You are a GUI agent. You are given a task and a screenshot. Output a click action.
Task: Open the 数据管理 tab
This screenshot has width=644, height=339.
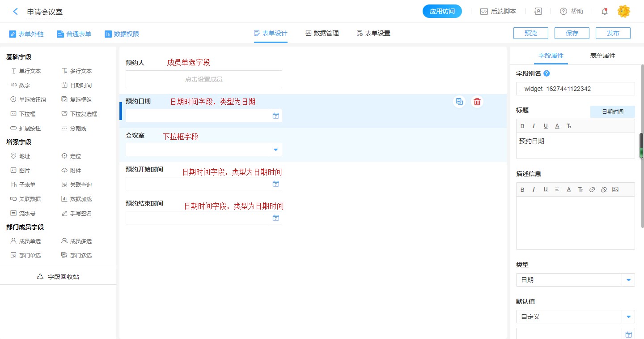(322, 33)
